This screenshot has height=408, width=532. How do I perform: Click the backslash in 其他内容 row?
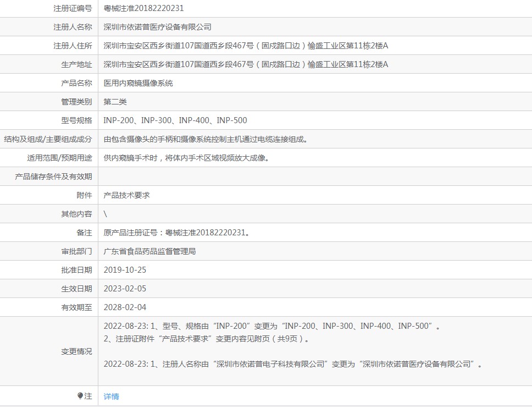coord(105,214)
